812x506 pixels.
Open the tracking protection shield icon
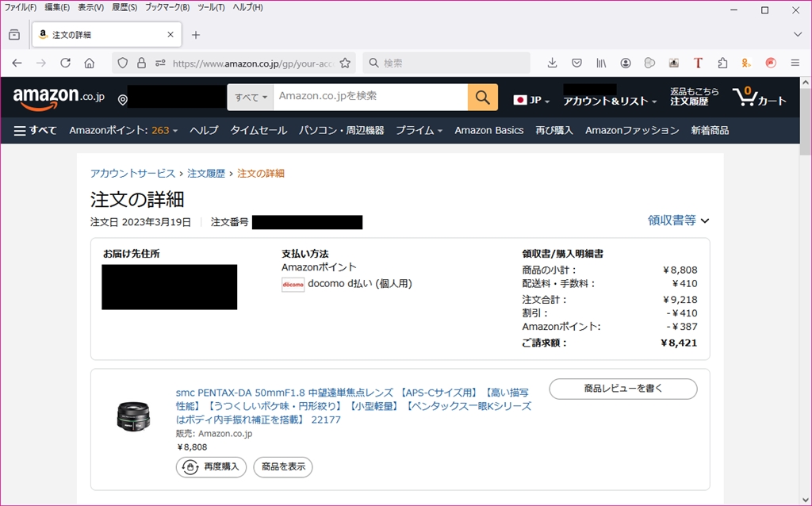click(x=122, y=63)
